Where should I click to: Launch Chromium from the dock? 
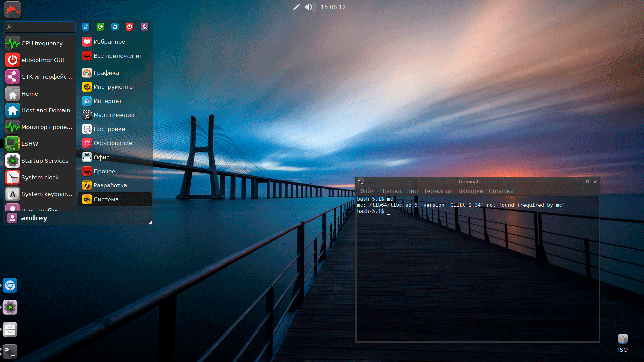(x=10, y=286)
